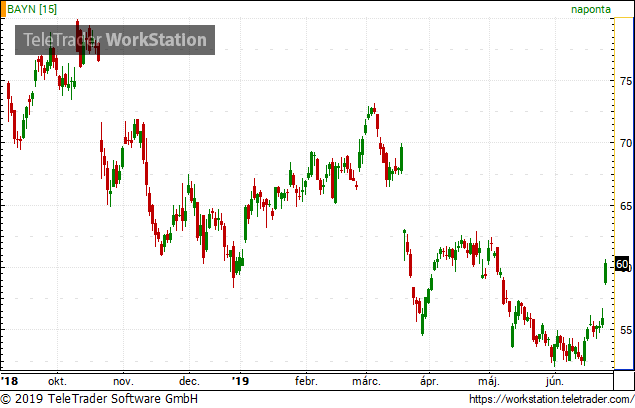Click the okt. month label
635x408 pixels.
pos(57,381)
